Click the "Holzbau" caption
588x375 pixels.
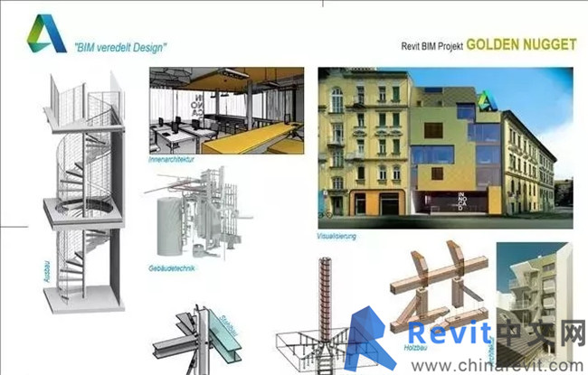coord(415,348)
